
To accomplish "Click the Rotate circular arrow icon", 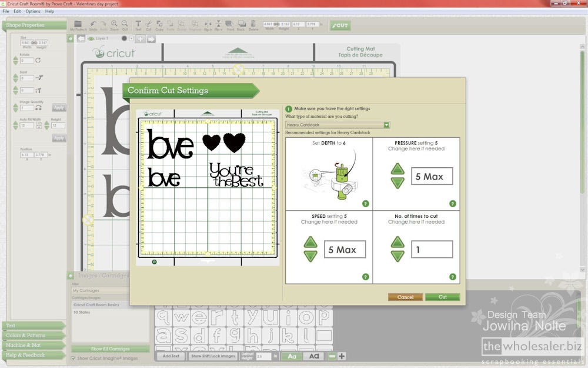I will coord(38,60).
